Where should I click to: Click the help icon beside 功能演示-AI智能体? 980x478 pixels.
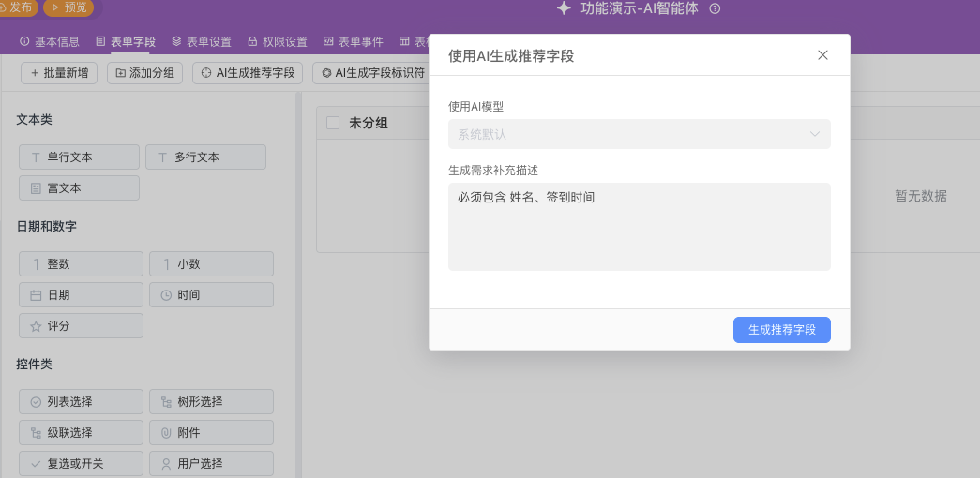[x=716, y=8]
